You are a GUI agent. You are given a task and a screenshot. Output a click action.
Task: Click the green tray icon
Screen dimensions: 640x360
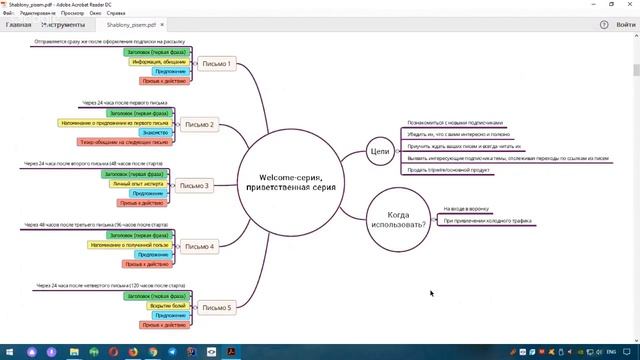click(580, 352)
